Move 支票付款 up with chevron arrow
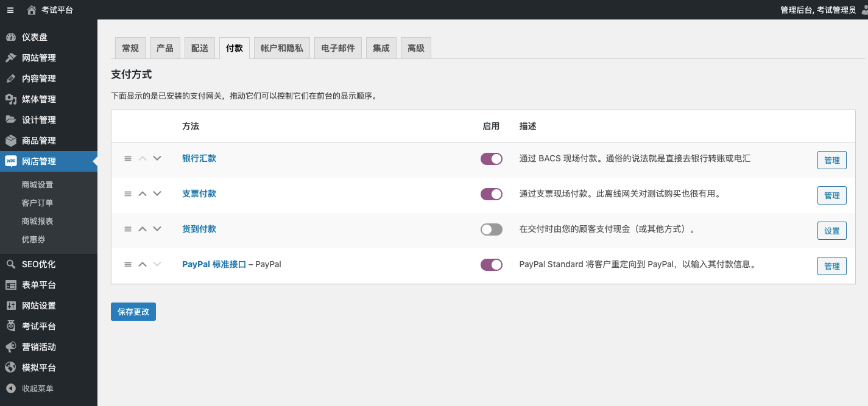 pos(143,194)
